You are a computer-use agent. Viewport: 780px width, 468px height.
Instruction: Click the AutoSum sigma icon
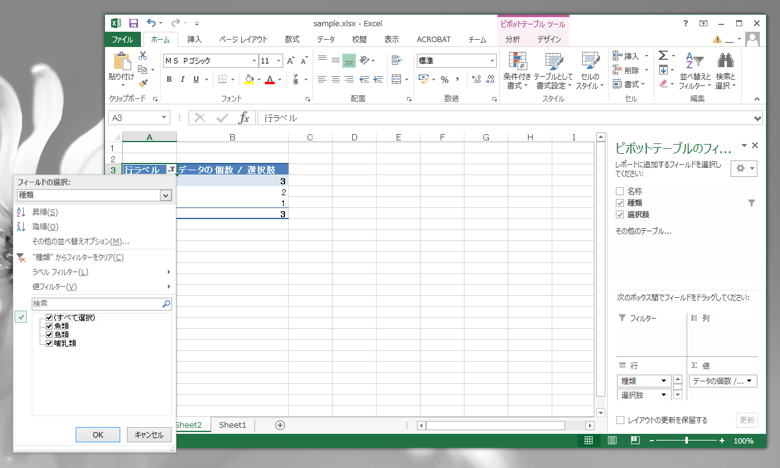click(x=663, y=55)
